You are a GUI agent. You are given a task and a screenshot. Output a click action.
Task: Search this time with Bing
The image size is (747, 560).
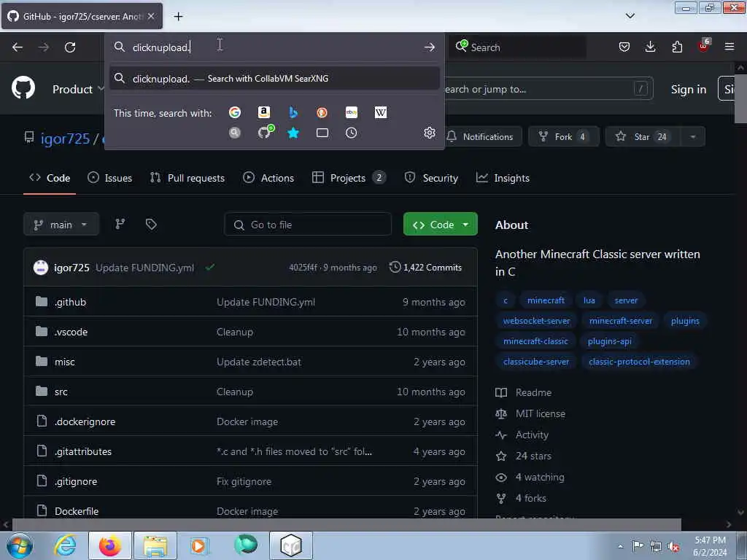(293, 112)
